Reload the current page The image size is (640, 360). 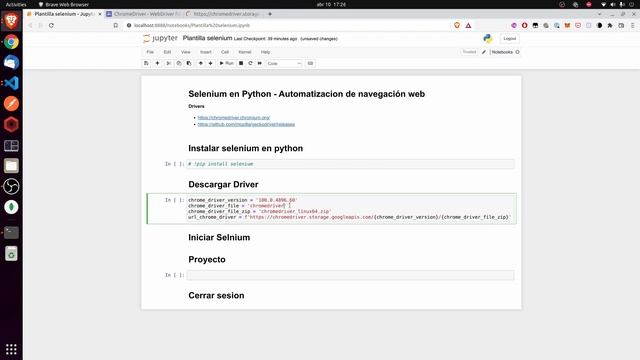(x=51, y=25)
